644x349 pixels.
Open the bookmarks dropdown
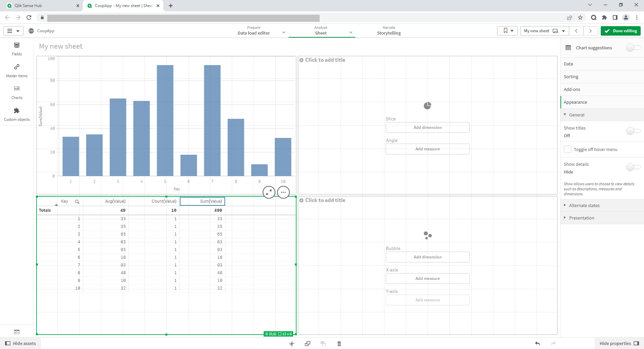(507, 31)
